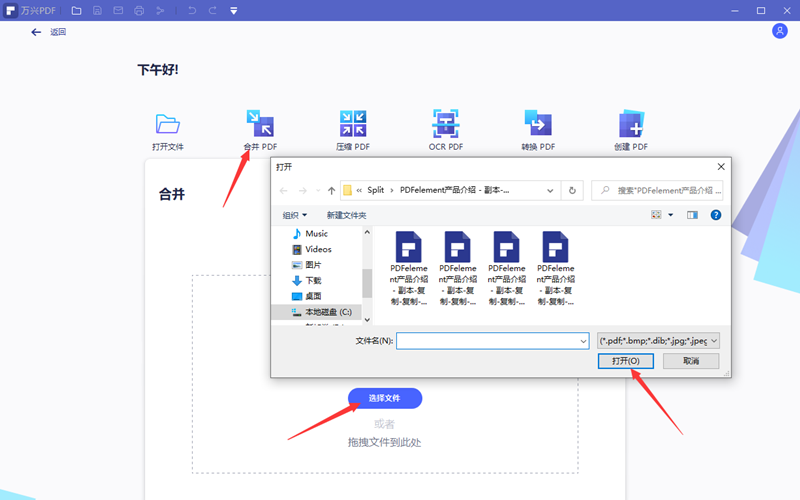This screenshot has height=500, width=800.
Task: Click the 取消 button
Action: 691,361
